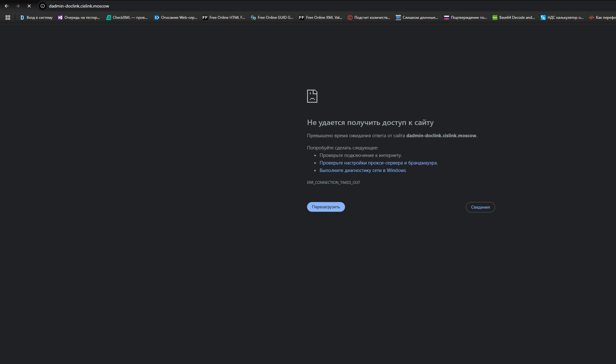Open the 'Free Online HTML F...' bookmark
616x364 pixels.
pyautogui.click(x=224, y=18)
